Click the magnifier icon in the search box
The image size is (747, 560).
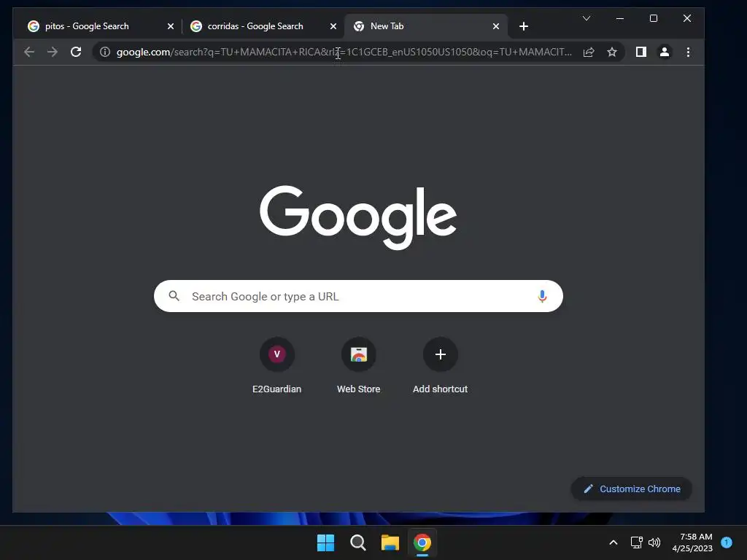pos(174,296)
